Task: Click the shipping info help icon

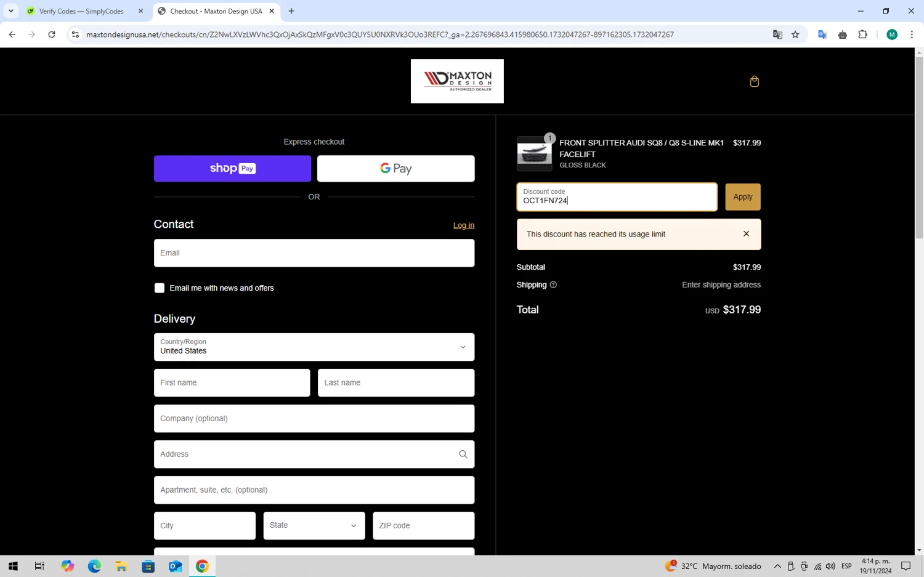Action: pos(553,285)
